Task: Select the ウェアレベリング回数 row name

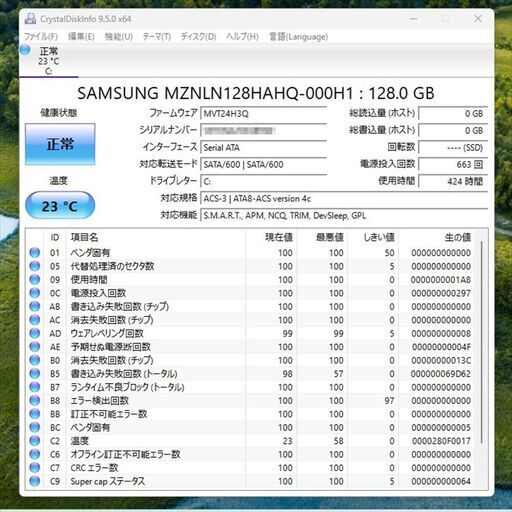Action: click(107, 333)
